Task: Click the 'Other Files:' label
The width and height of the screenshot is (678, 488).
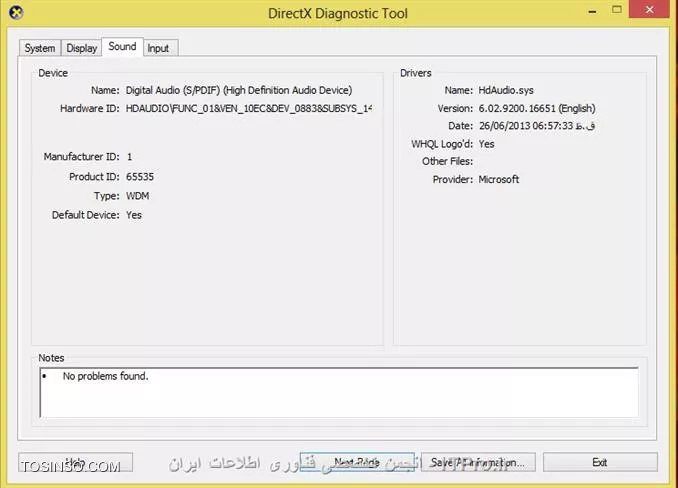Action: click(447, 161)
